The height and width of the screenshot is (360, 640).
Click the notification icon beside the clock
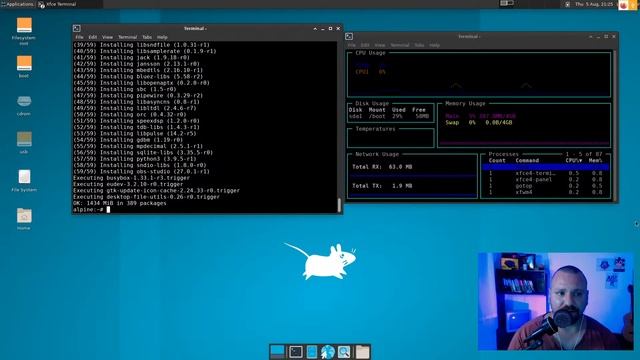tap(567, 4)
